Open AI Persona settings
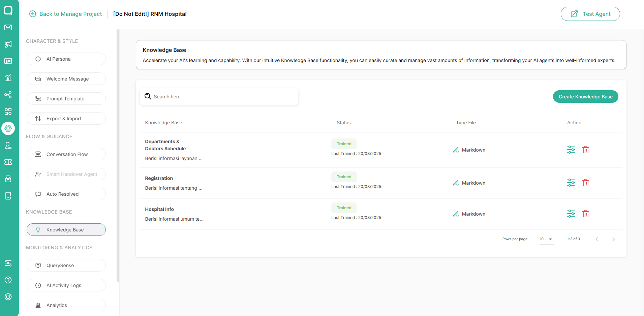Screen dimensions: 644x316 (x=66, y=59)
